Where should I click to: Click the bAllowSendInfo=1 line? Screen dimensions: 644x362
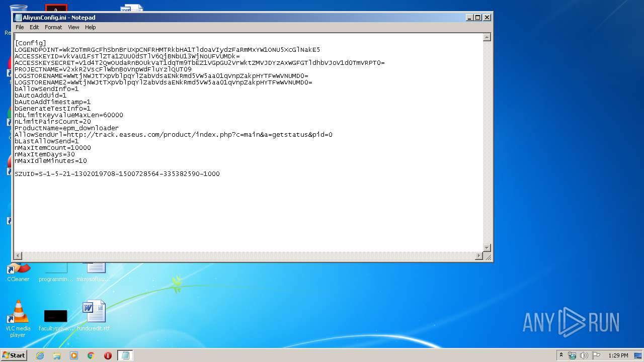tap(47, 89)
